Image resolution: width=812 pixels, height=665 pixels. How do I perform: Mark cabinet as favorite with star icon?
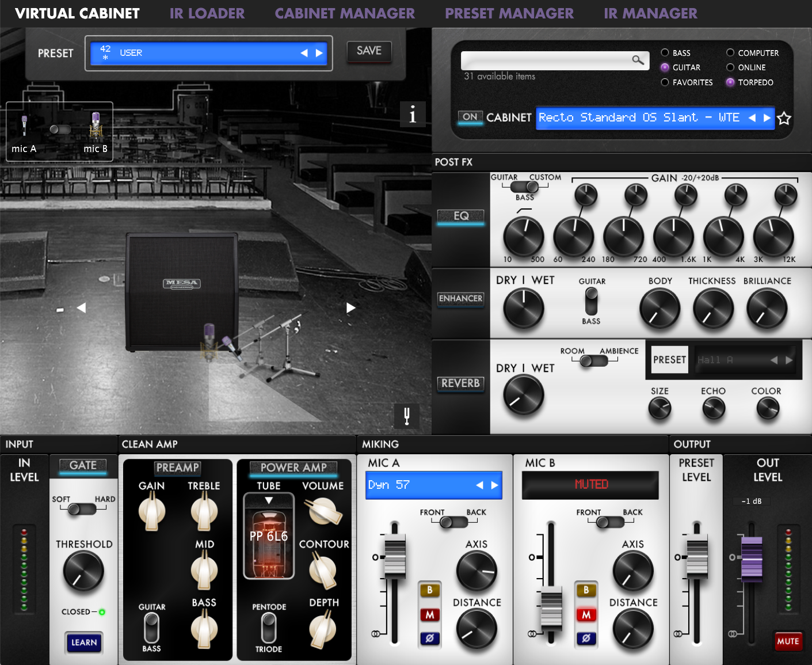click(x=784, y=119)
